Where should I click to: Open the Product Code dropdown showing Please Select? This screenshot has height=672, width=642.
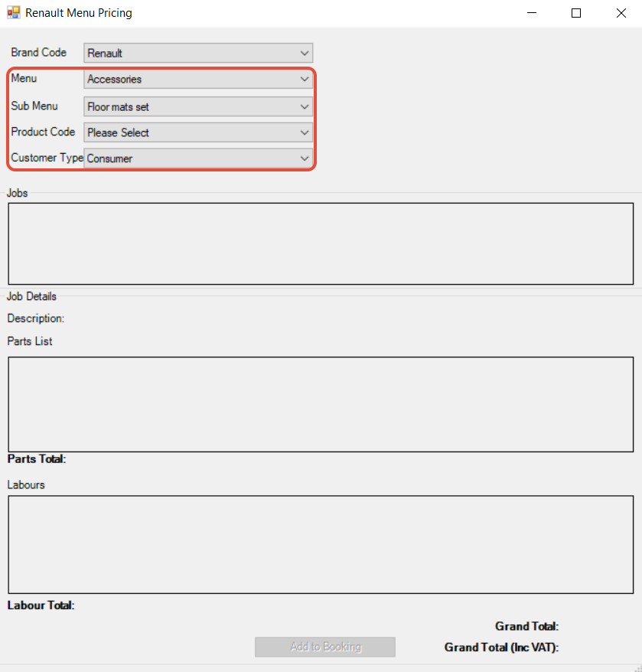point(198,132)
